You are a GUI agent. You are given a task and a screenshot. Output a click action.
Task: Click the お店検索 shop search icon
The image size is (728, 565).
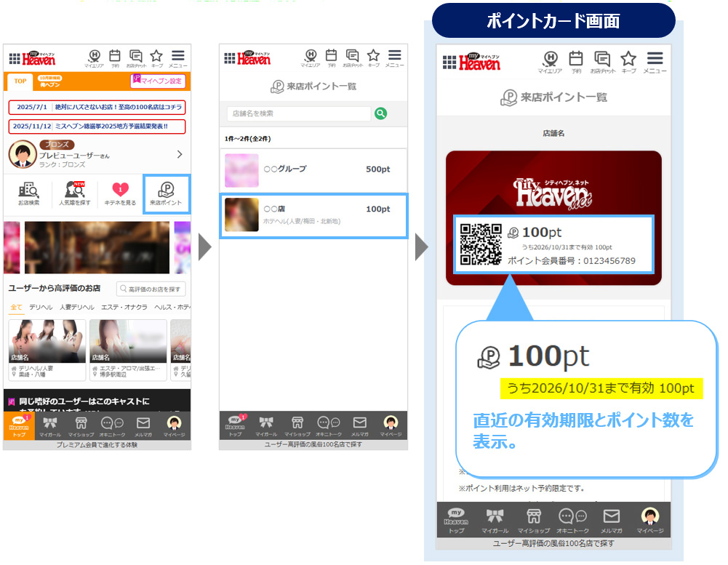[28, 193]
